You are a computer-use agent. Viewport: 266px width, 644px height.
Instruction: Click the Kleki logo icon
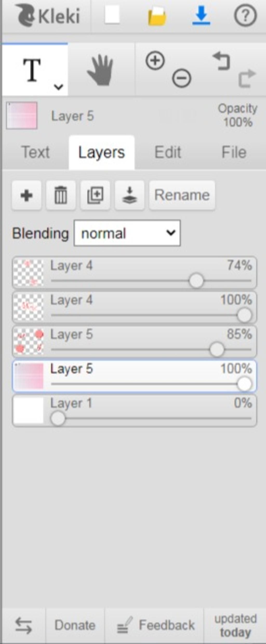point(25,15)
